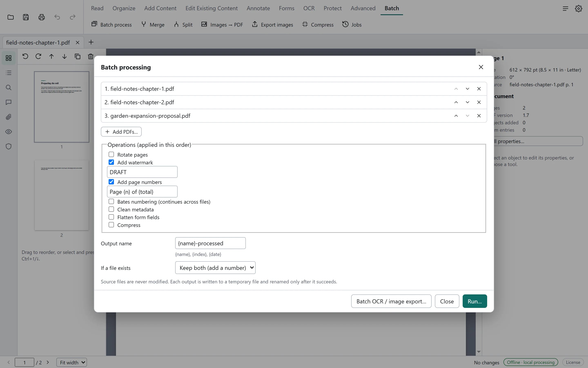Click the undo arrow icon
The image size is (588, 368).
[57, 17]
